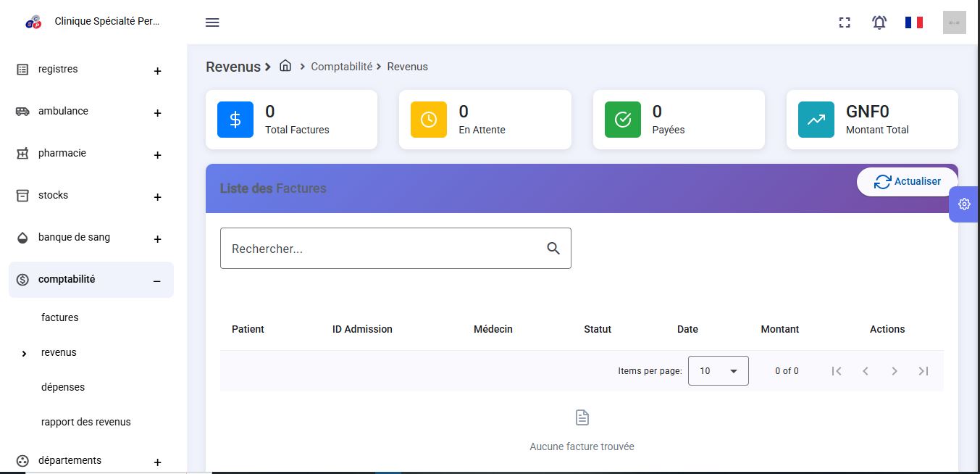
Task: Toggle fullscreen mode icon
Action: coord(845,22)
